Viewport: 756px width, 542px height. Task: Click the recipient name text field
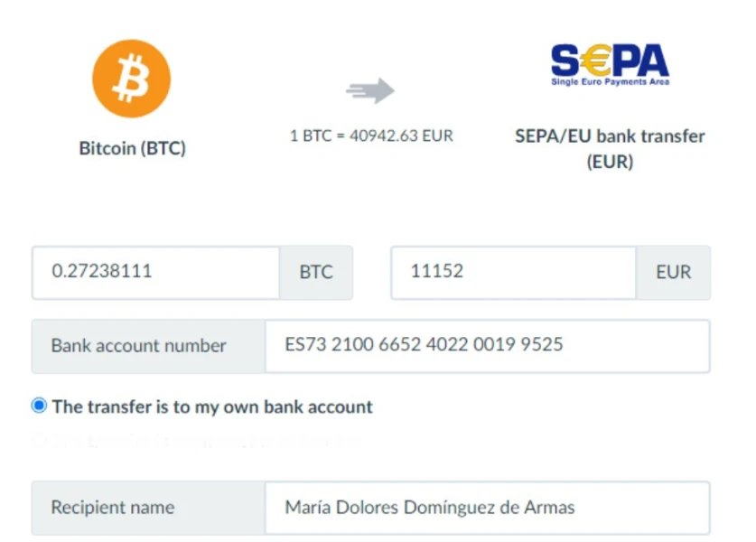486,507
